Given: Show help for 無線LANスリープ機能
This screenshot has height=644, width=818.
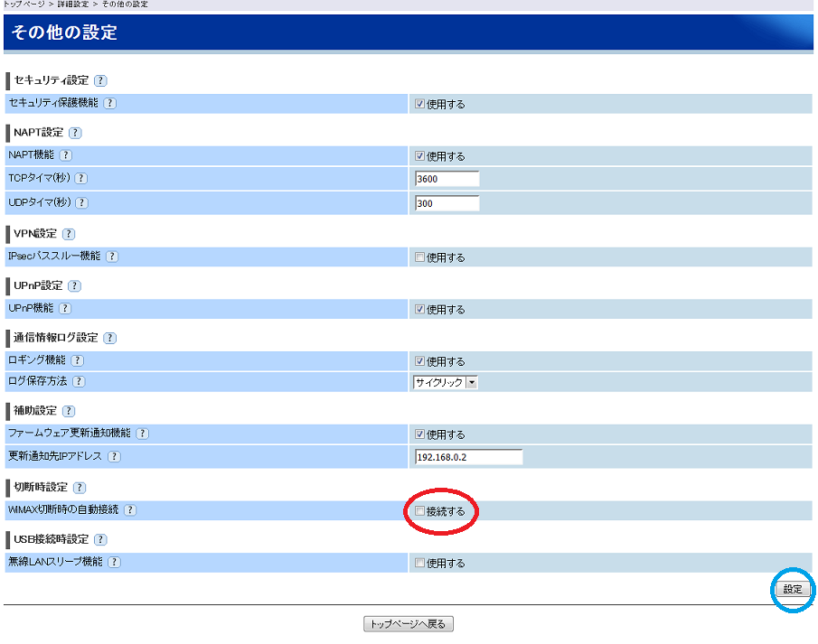Looking at the screenshot, I should [114, 562].
